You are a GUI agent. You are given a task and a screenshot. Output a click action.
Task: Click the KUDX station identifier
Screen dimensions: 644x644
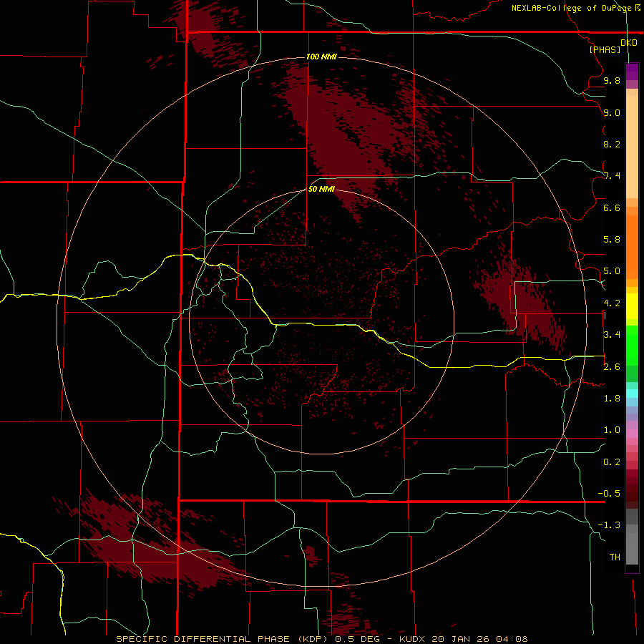413,639
